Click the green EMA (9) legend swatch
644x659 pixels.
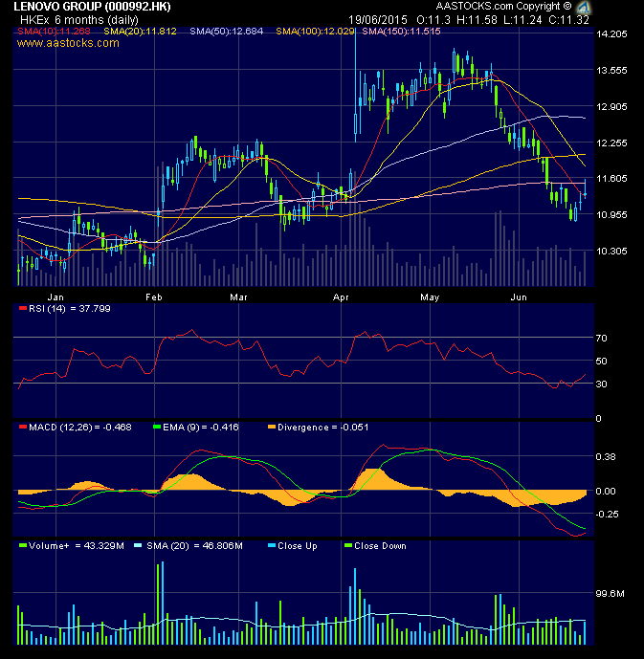pyautogui.click(x=157, y=427)
